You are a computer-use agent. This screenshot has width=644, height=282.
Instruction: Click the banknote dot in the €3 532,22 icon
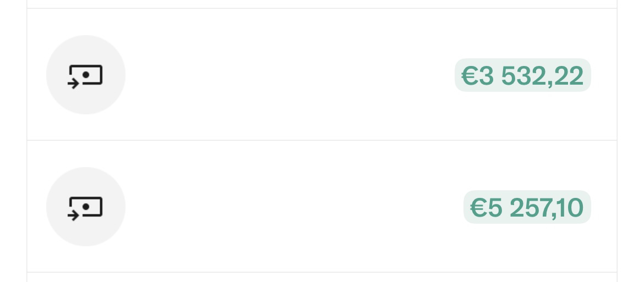pos(86,75)
